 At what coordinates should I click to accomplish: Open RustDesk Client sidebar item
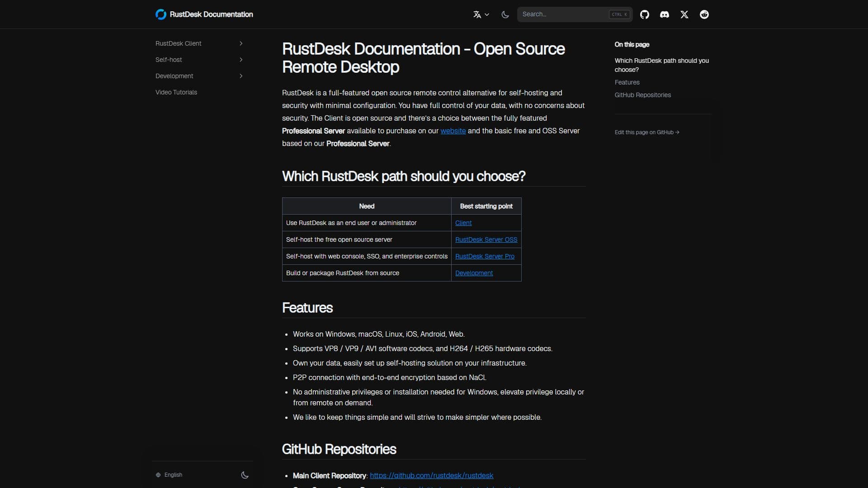coord(178,43)
